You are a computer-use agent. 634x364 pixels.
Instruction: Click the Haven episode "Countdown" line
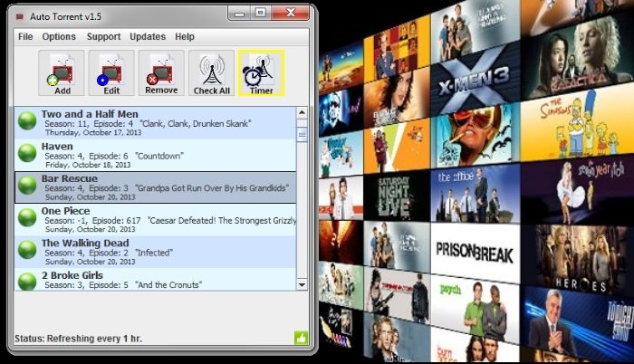click(114, 156)
